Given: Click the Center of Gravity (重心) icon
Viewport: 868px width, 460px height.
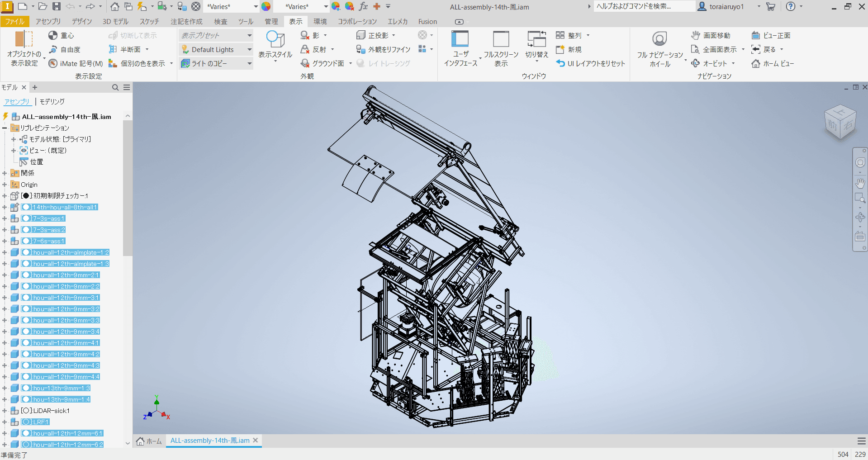Looking at the screenshot, I should [53, 35].
